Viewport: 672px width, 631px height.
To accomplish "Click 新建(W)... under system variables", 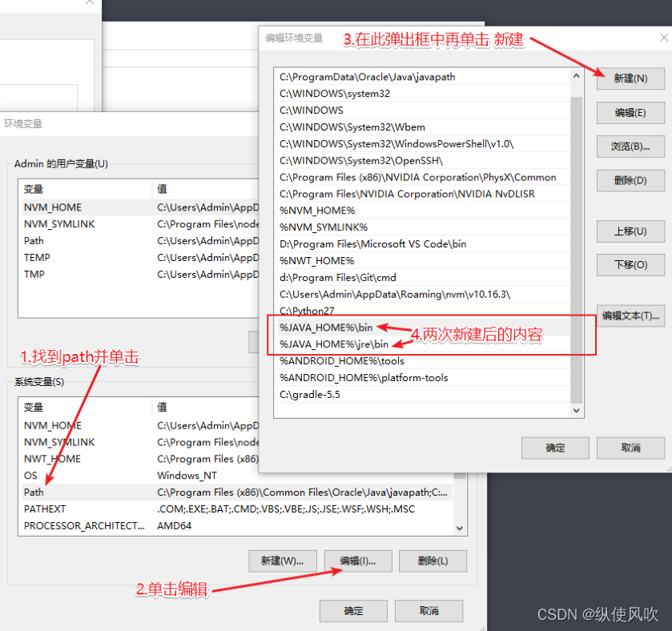I will [x=283, y=561].
